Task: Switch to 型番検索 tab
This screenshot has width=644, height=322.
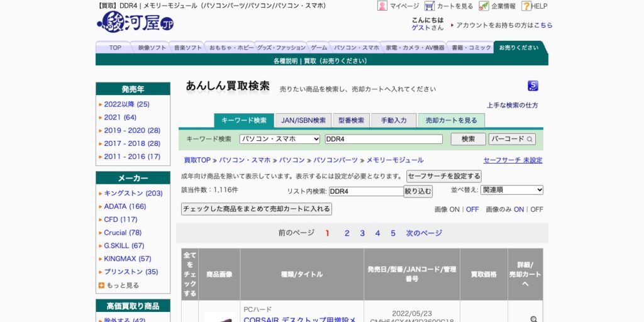Action: tap(351, 120)
